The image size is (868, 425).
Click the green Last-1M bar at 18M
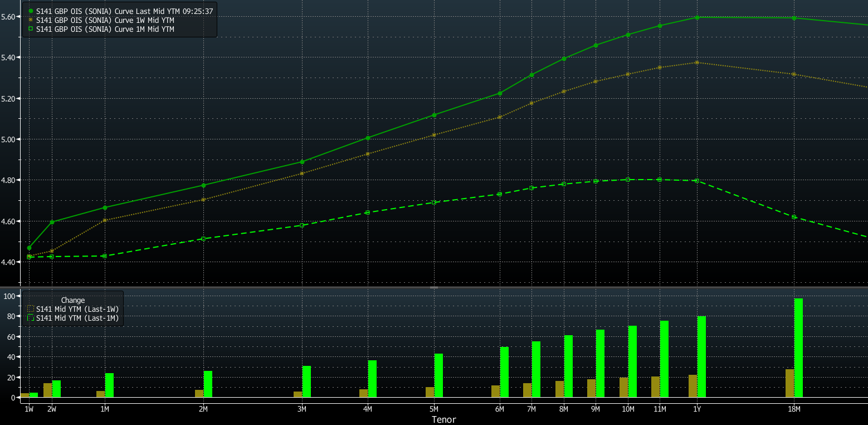[798, 348]
